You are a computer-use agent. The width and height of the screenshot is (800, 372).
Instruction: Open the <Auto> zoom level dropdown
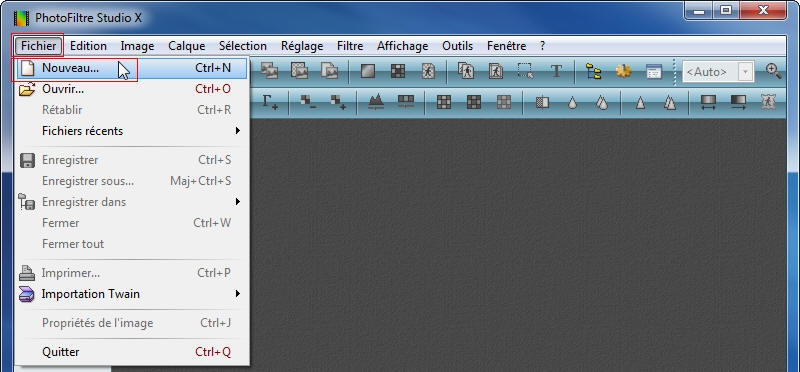745,72
